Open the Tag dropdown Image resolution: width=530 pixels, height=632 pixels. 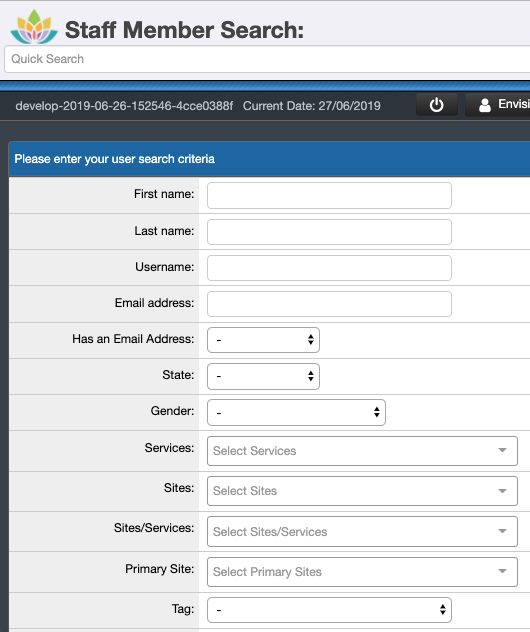point(329,610)
